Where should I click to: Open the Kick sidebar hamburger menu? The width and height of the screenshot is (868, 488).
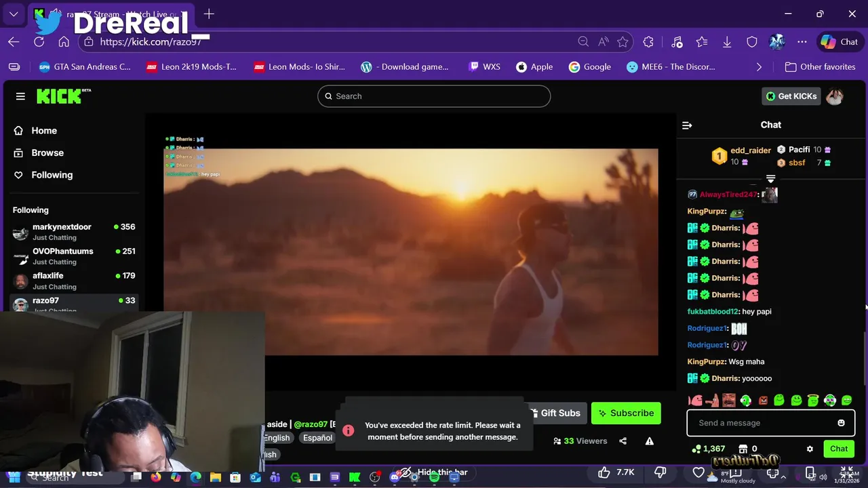(20, 96)
